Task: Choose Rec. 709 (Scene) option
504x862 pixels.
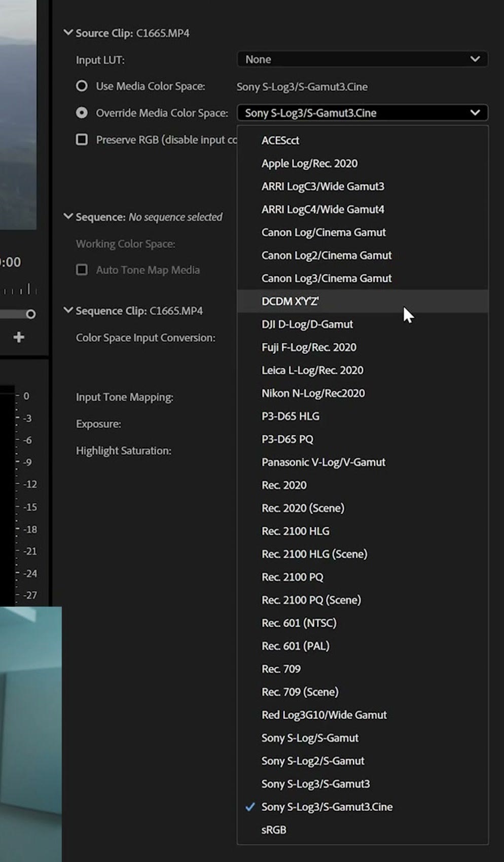Action: point(362,692)
